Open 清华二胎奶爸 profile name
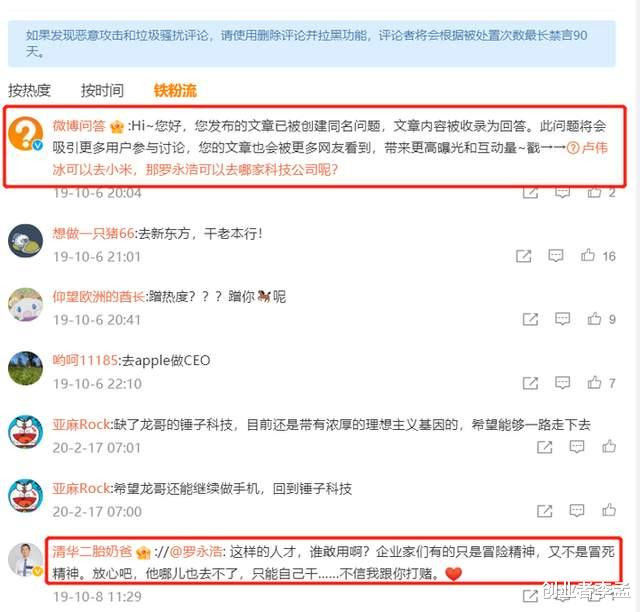 tap(92, 552)
